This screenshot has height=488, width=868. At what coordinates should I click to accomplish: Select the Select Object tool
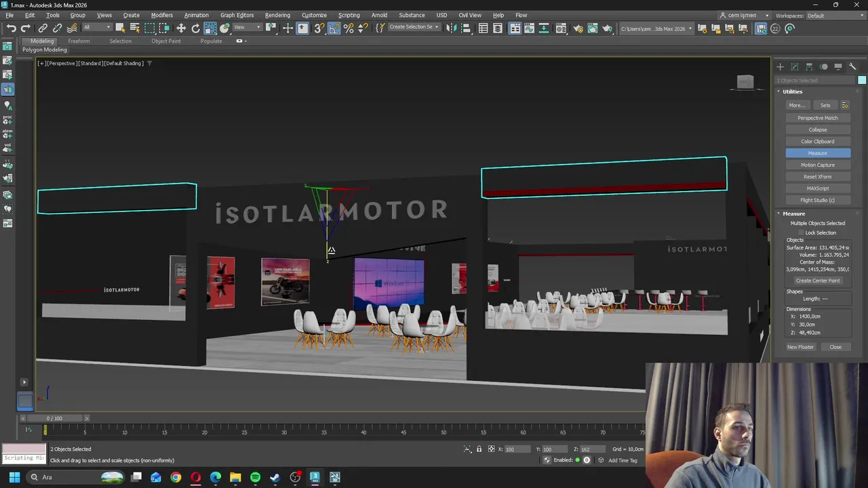coord(120,28)
